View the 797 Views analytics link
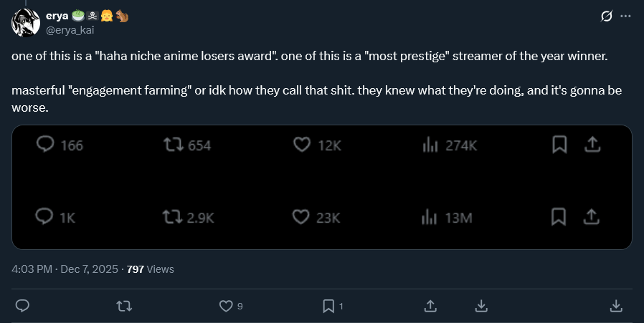 [150, 269]
